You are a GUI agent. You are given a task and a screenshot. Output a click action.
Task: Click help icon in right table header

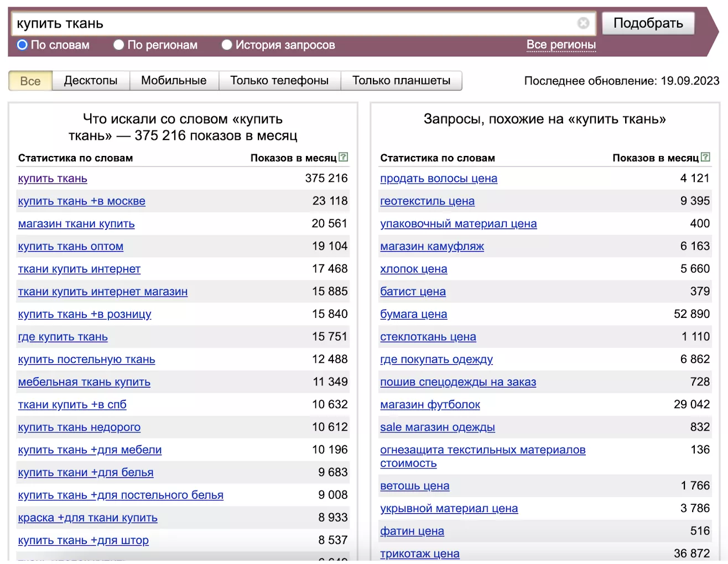pyautogui.click(x=705, y=157)
